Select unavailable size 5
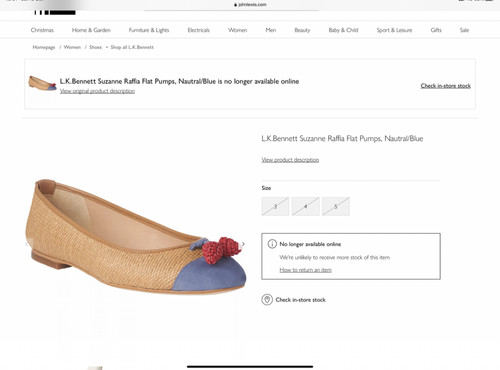Viewport: 500px width, 370px height. 336,206
